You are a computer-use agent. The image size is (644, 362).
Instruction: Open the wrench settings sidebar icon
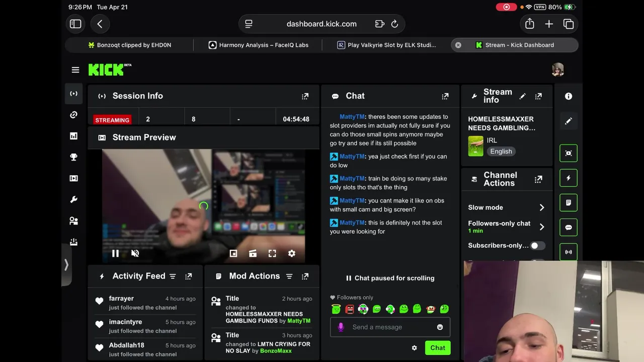pos(73,200)
